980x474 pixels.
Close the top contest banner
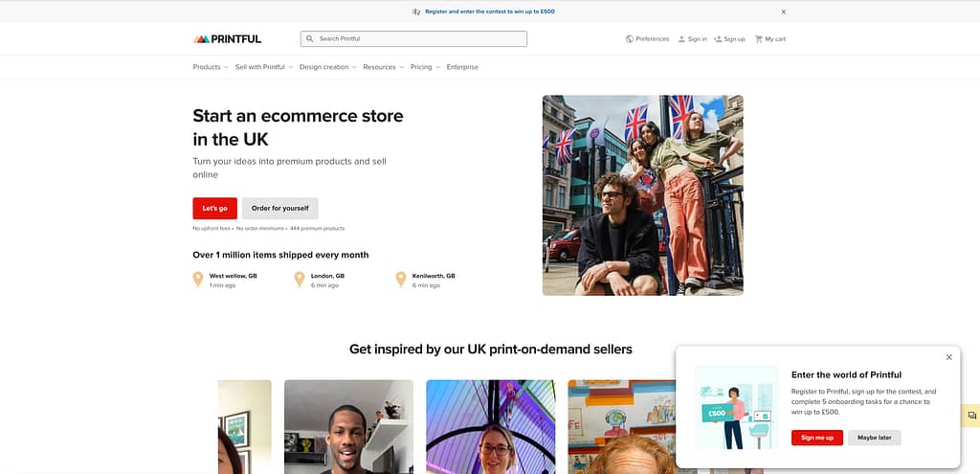click(x=784, y=11)
